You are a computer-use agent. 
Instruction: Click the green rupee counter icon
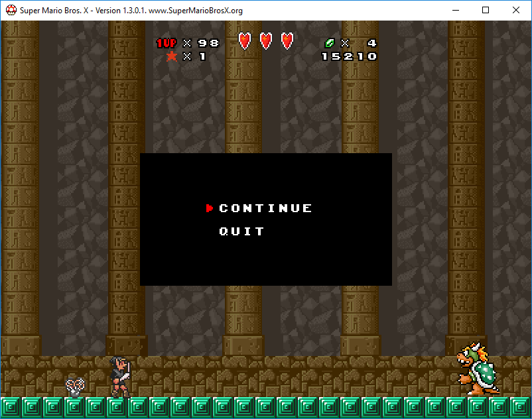click(x=330, y=43)
